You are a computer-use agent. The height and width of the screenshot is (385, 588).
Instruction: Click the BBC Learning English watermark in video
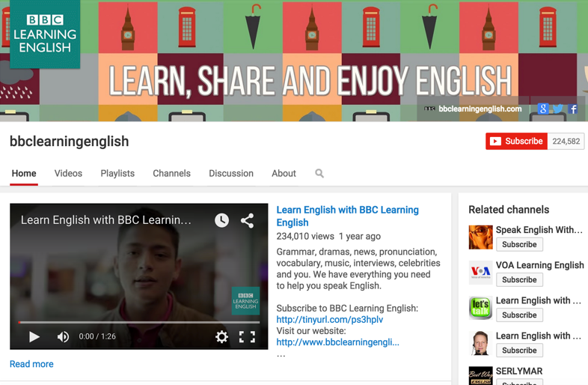coord(245,301)
